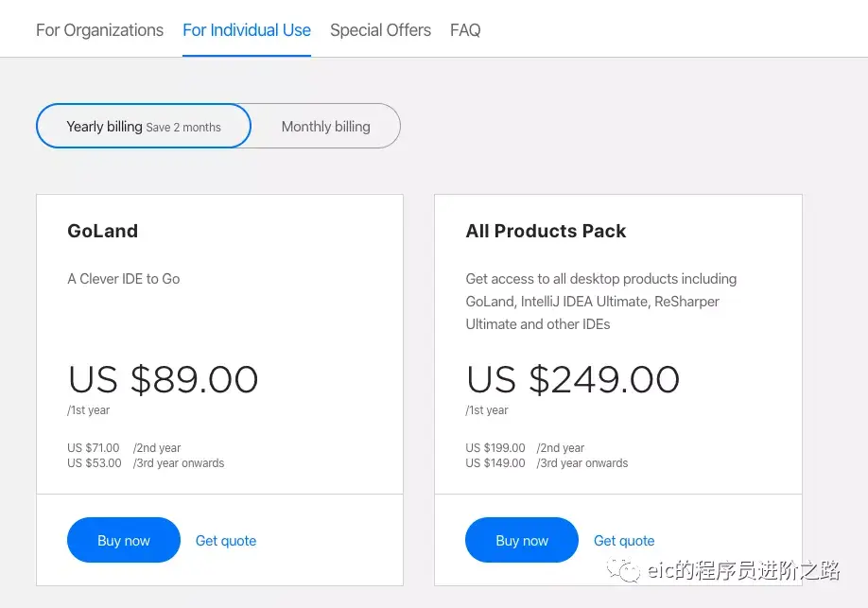Screen dimensions: 868x608
Task: Click GoLand's US $71.00 2nd year price
Action: [94, 448]
